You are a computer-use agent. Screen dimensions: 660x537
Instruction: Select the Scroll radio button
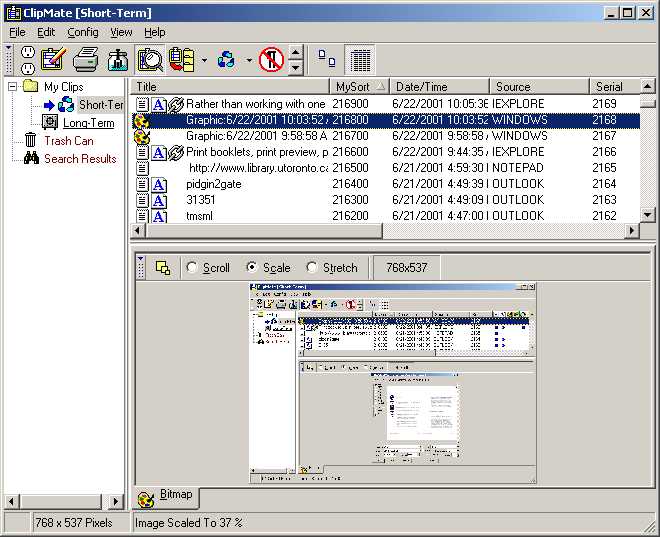[192, 267]
